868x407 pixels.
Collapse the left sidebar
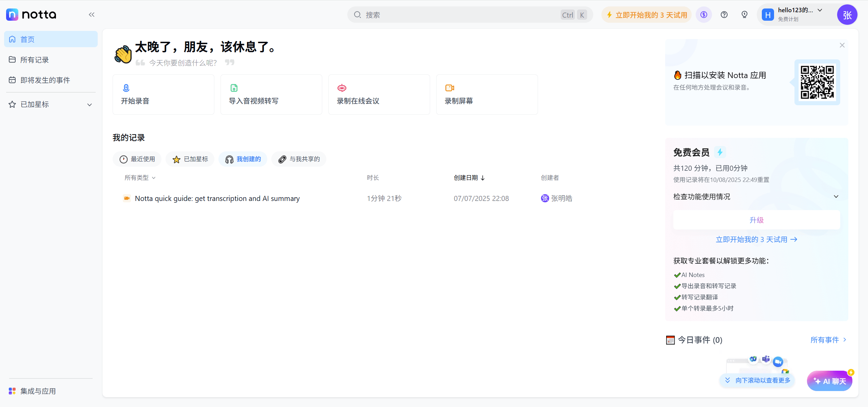pyautogui.click(x=91, y=14)
